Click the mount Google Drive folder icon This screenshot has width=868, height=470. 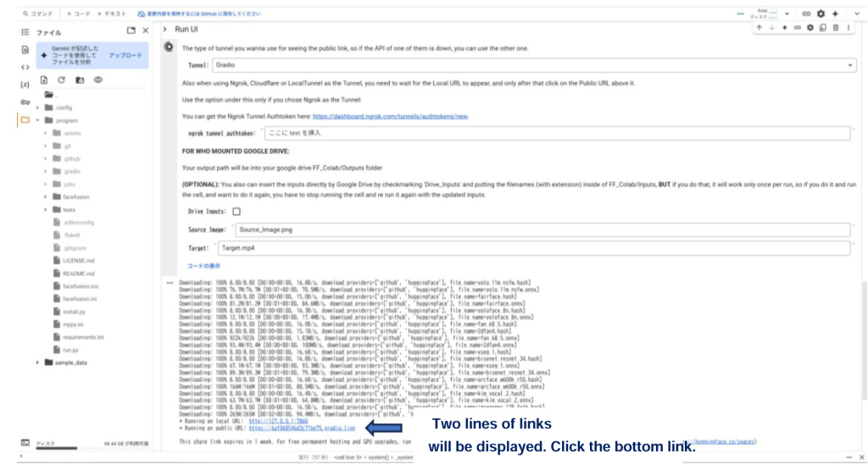pyautogui.click(x=80, y=80)
